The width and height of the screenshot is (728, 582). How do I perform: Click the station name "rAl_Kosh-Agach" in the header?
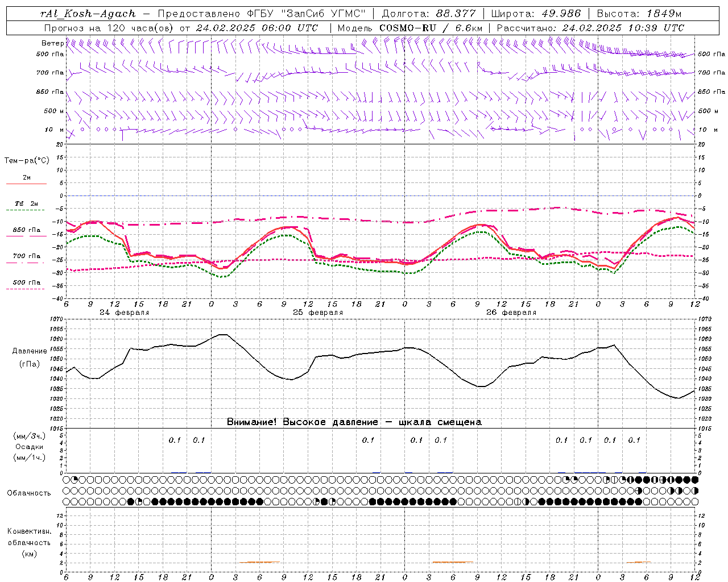(x=88, y=14)
